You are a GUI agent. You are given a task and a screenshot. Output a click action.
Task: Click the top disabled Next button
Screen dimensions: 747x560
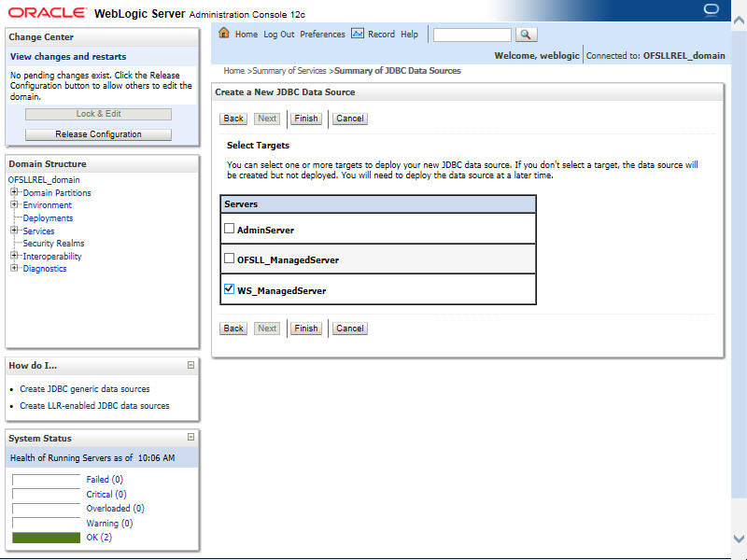(267, 119)
